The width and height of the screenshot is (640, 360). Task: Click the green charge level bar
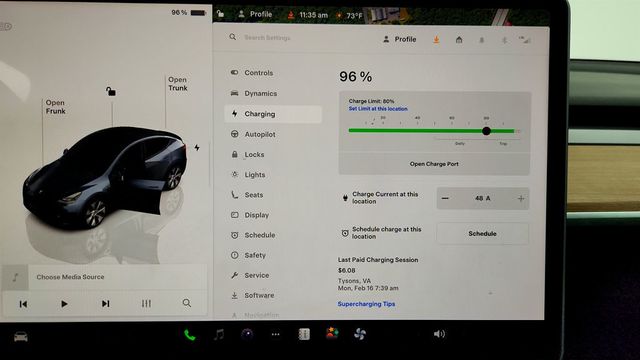point(431,131)
